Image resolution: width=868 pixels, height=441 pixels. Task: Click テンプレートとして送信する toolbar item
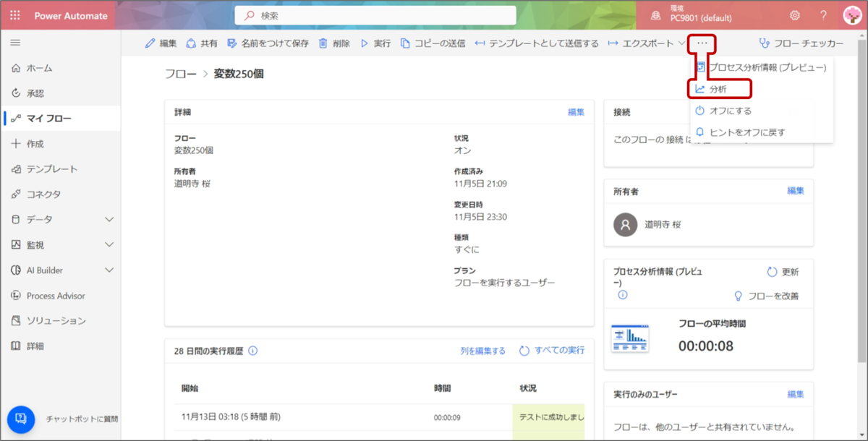point(537,43)
